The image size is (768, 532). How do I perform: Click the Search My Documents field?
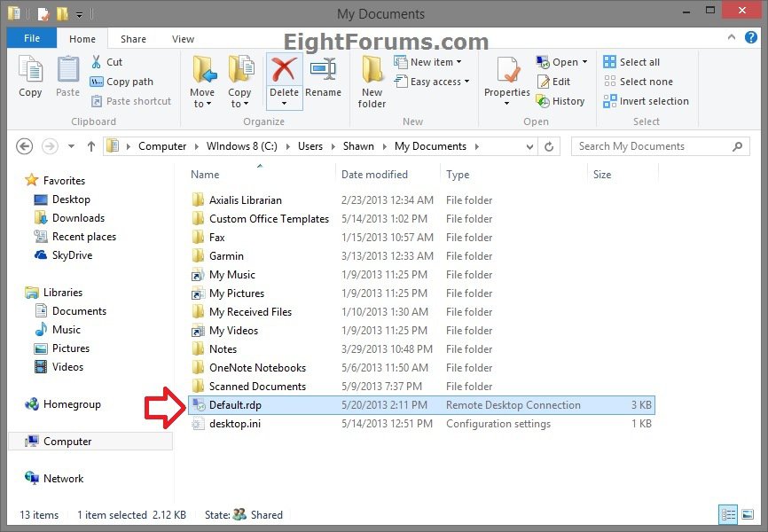659,146
